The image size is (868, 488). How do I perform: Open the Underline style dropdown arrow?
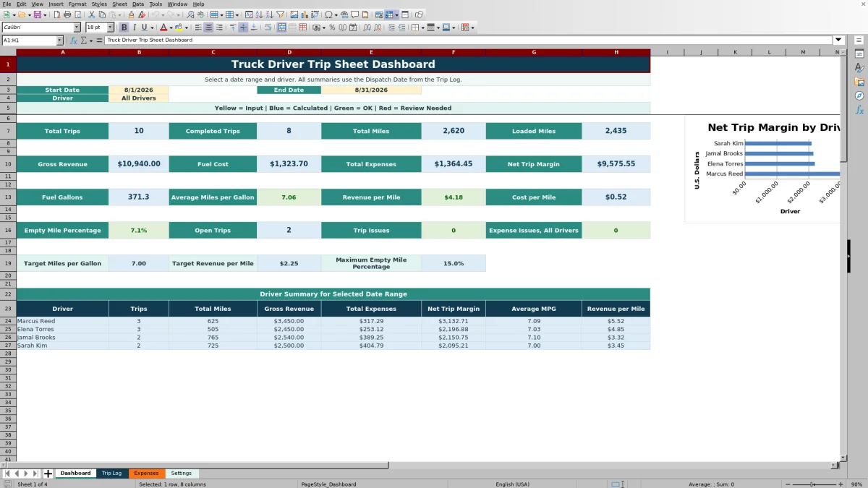pyautogui.click(x=152, y=27)
